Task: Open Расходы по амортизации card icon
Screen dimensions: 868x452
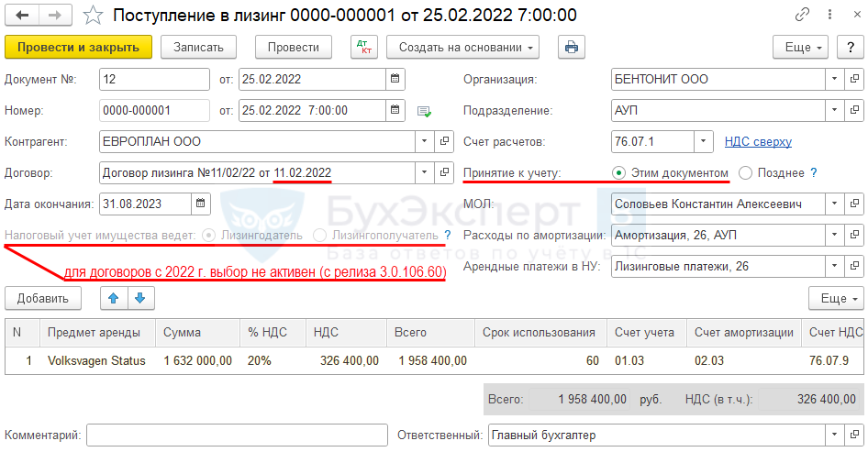Action: [x=854, y=235]
